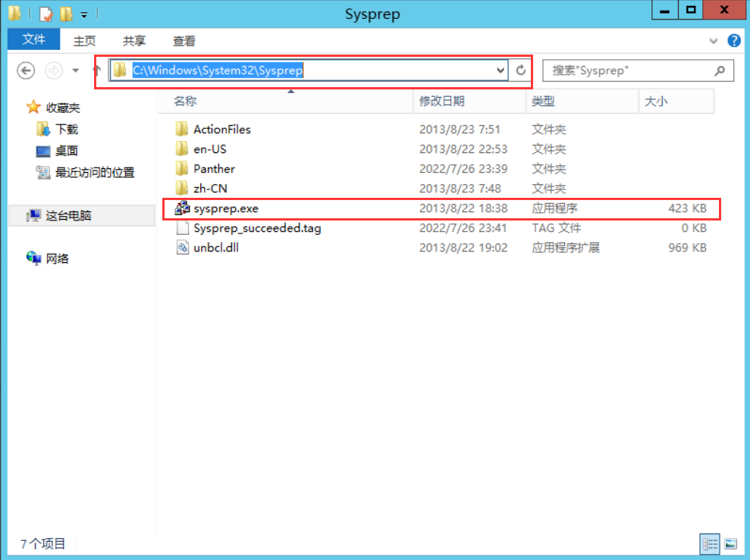Click the 969 KB size value
The image size is (750, 560).
tap(687, 248)
